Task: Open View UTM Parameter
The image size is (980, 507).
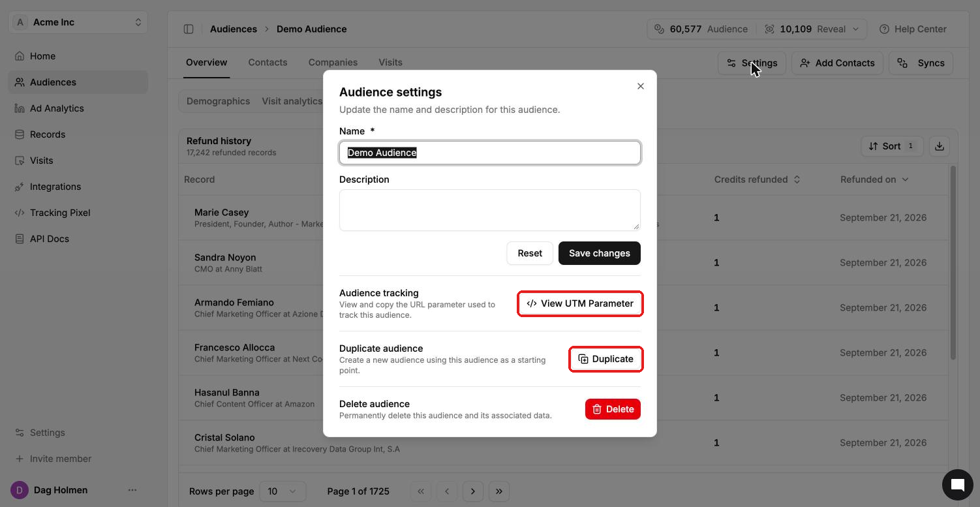Action: 580,303
